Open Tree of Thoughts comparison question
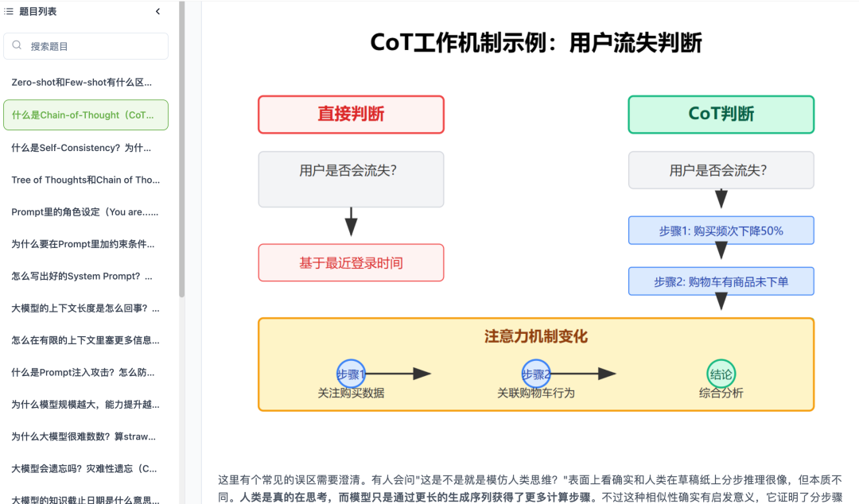 [x=86, y=180]
